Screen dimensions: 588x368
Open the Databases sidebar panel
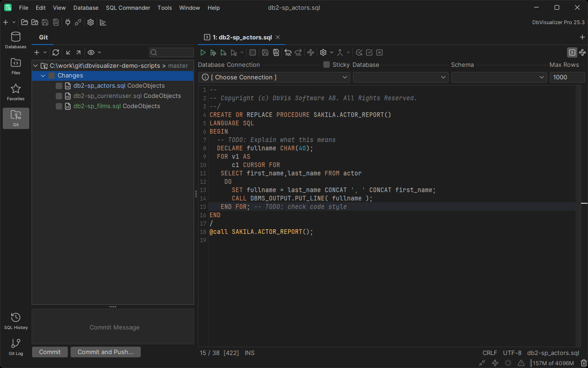(15, 40)
